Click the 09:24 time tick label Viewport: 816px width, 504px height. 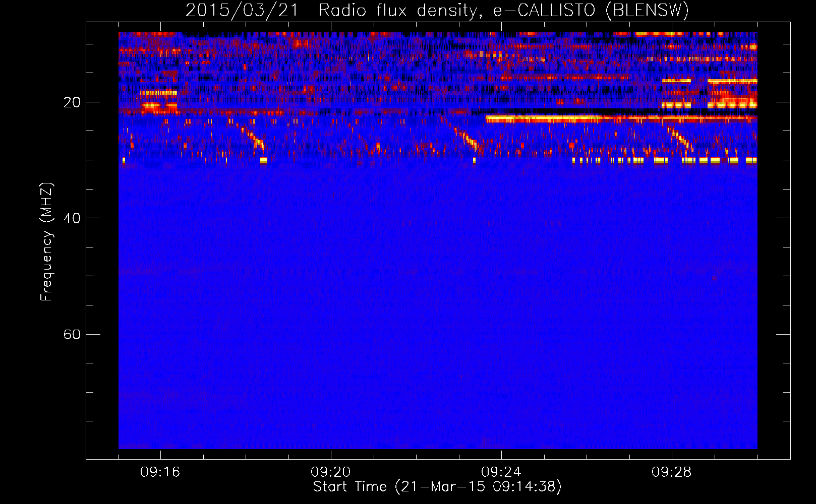[501, 472]
